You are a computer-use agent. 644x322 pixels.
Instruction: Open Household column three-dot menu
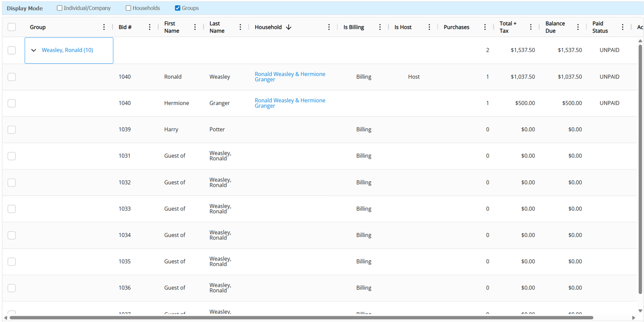(329, 27)
